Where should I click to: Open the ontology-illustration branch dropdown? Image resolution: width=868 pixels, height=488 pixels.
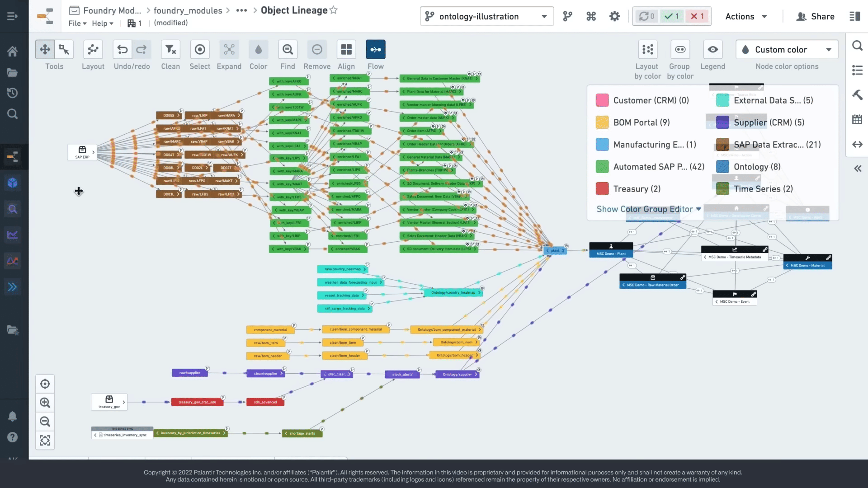click(486, 16)
